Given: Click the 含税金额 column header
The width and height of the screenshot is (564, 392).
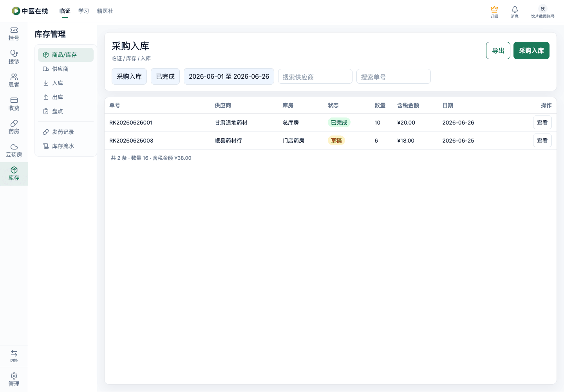Looking at the screenshot, I should 408,105.
